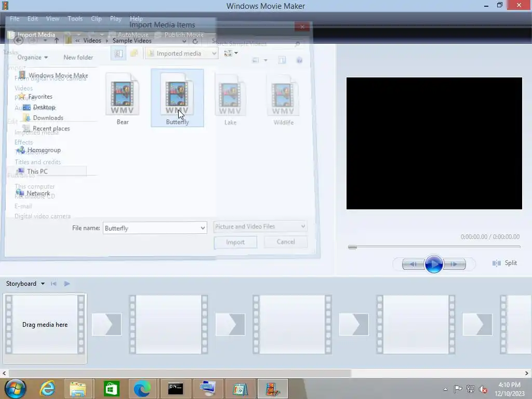532x399 pixels.
Task: Change the dialog file view icon
Action: pos(256,60)
